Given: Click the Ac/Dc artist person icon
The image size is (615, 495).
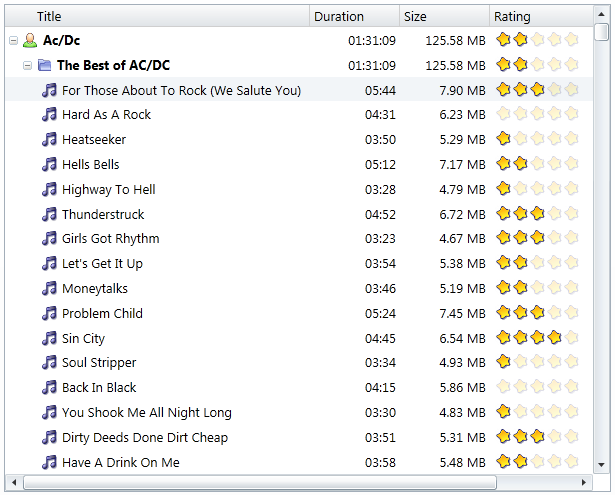Looking at the screenshot, I should 30,40.
